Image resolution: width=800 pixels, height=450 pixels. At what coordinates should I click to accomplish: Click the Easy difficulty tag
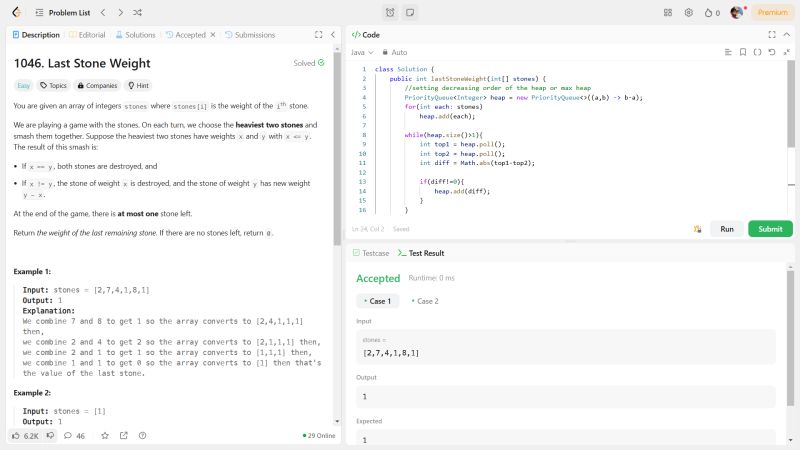23,85
